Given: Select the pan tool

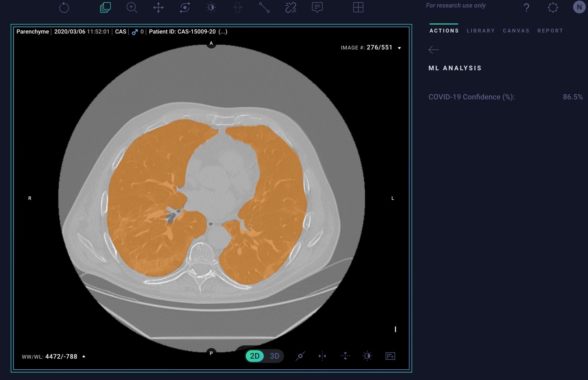Looking at the screenshot, I should pos(159,7).
